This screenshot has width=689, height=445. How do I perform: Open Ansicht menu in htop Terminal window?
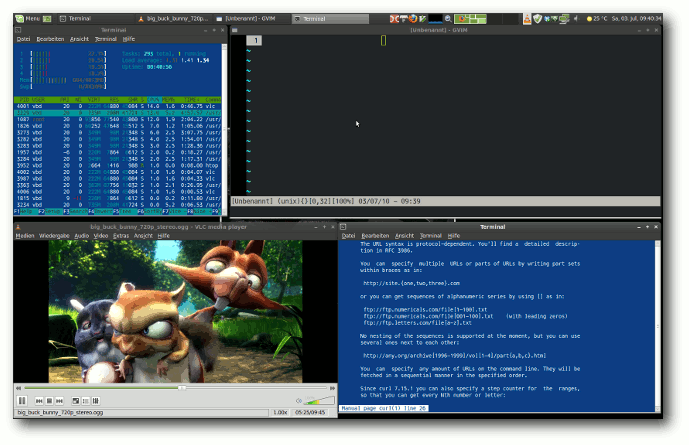tap(79, 39)
